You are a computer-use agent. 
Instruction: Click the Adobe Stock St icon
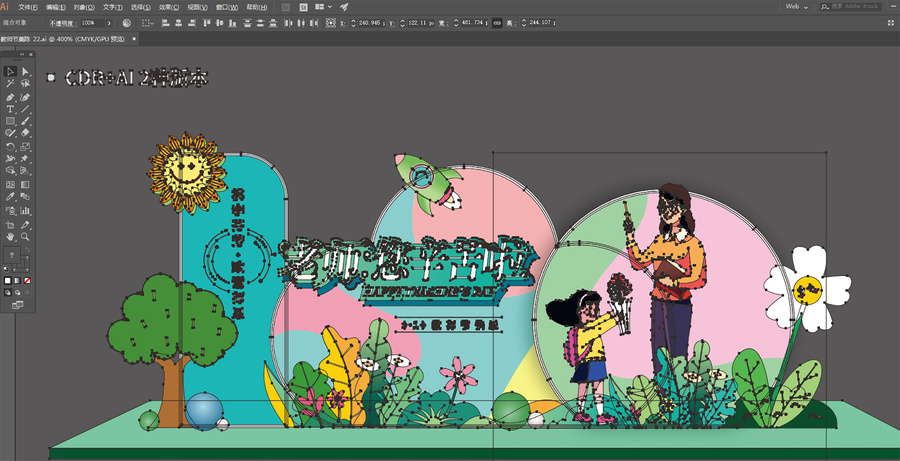click(303, 7)
